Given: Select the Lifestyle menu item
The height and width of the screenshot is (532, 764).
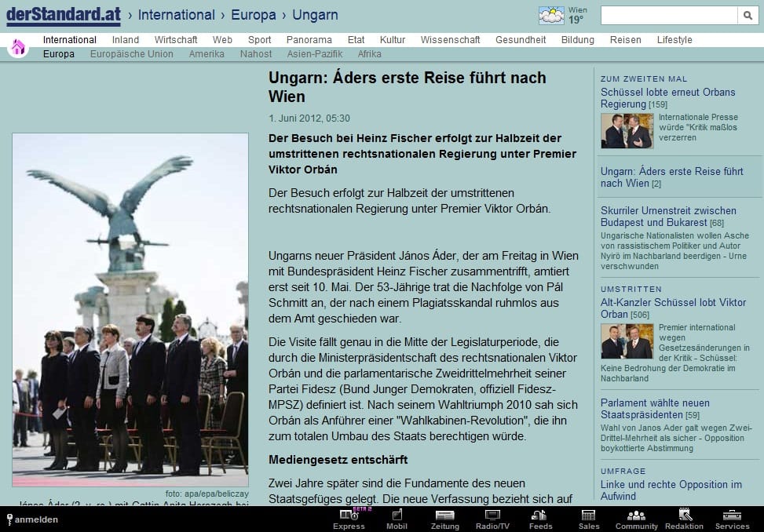Looking at the screenshot, I should point(674,40).
